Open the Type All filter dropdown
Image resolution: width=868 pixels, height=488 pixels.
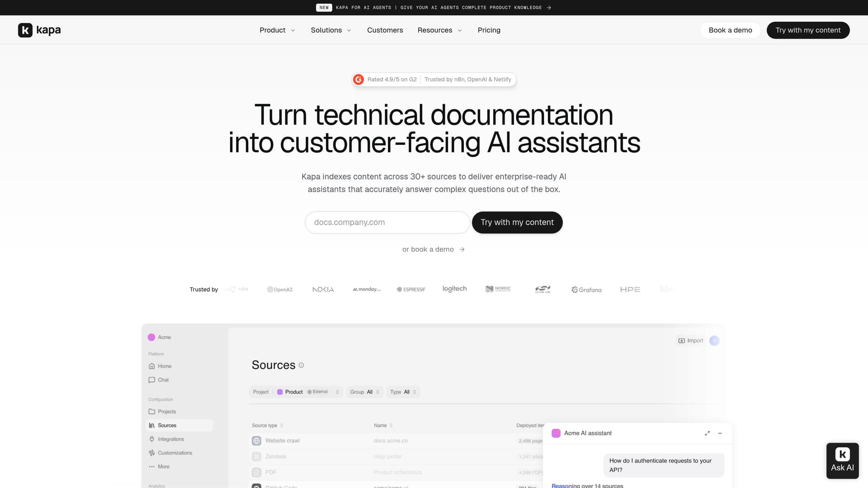(403, 392)
